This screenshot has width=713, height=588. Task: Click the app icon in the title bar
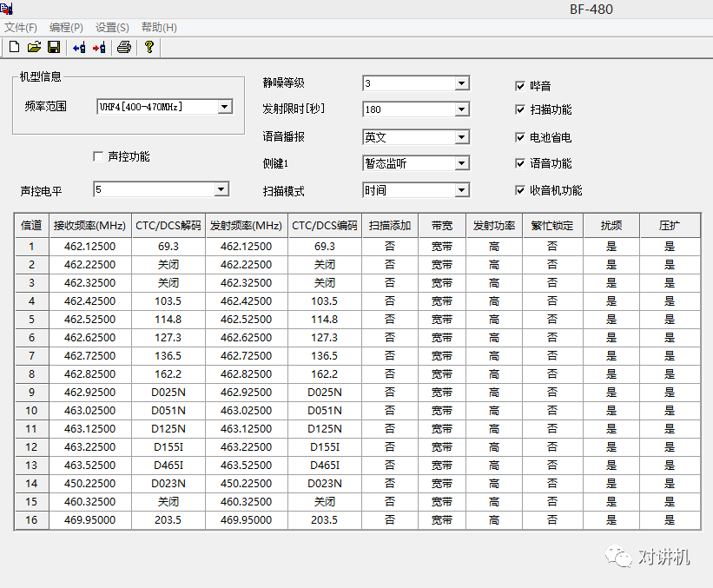(7, 10)
